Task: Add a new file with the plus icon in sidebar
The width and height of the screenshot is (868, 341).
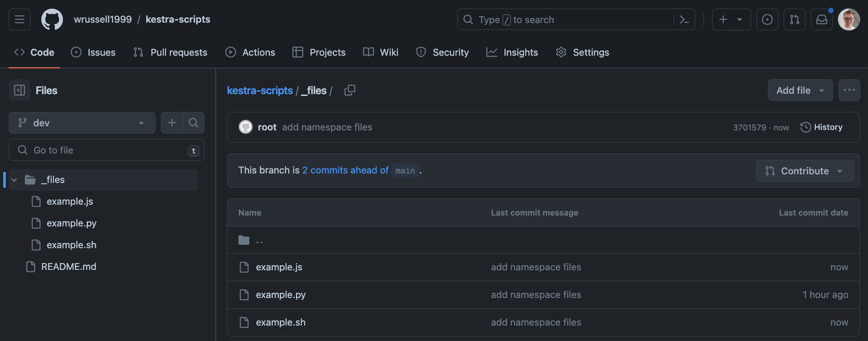Action: [x=172, y=123]
